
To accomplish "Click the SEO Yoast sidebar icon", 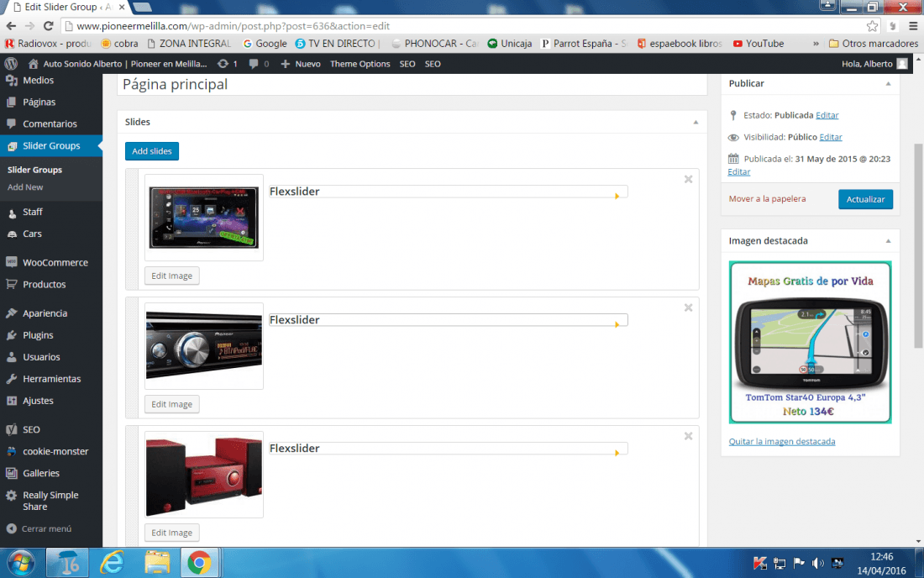I will pyautogui.click(x=11, y=429).
